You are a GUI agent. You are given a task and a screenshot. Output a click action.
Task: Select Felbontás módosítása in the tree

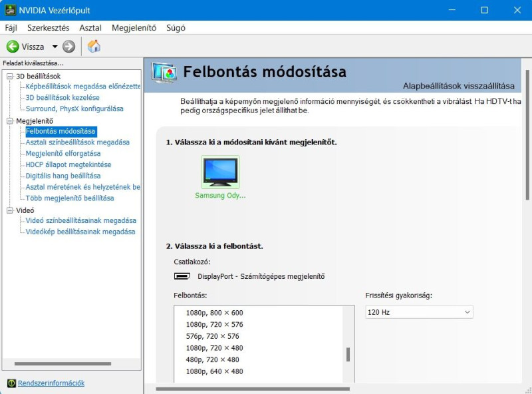coord(61,131)
